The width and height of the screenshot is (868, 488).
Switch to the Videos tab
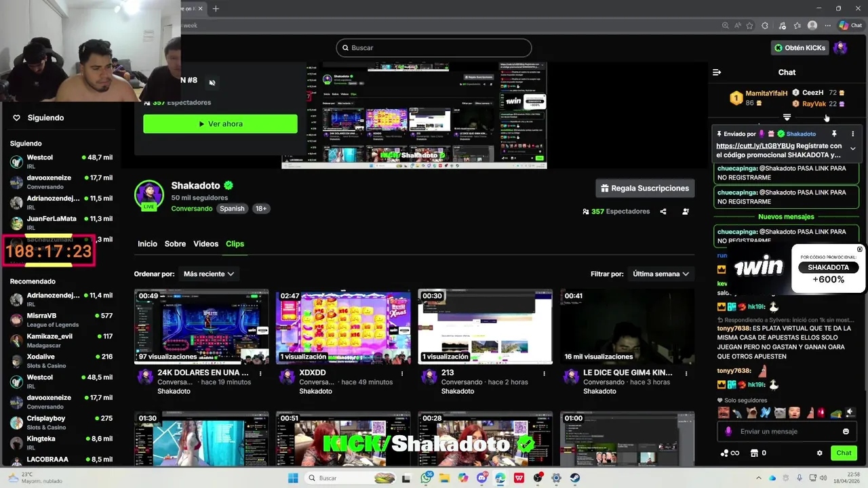(205, 244)
